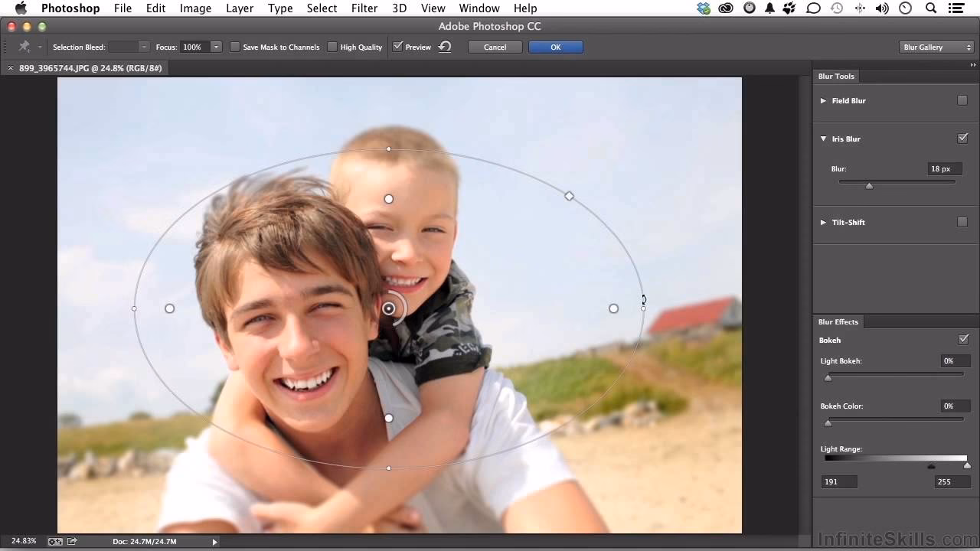Image resolution: width=980 pixels, height=551 pixels.
Task: Open Creative Cloud from the menu bar
Action: pyautogui.click(x=726, y=8)
